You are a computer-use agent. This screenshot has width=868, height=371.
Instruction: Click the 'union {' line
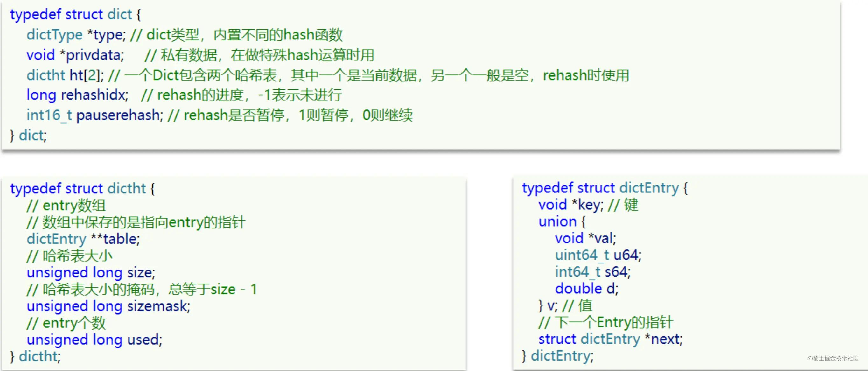click(562, 222)
